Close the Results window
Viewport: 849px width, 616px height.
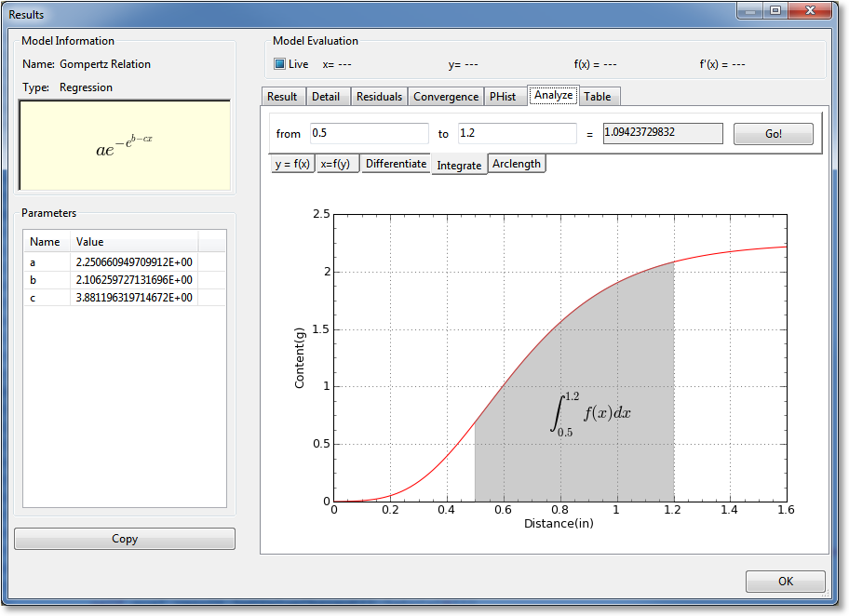[x=810, y=11]
